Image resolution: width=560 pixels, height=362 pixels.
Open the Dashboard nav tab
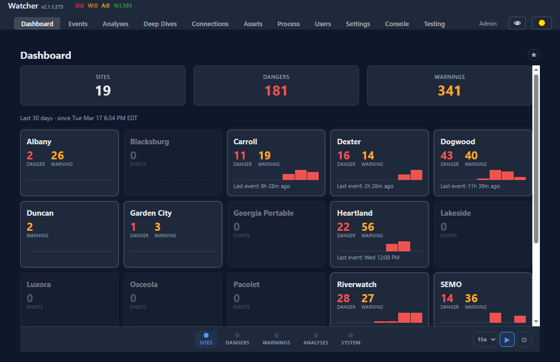37,24
